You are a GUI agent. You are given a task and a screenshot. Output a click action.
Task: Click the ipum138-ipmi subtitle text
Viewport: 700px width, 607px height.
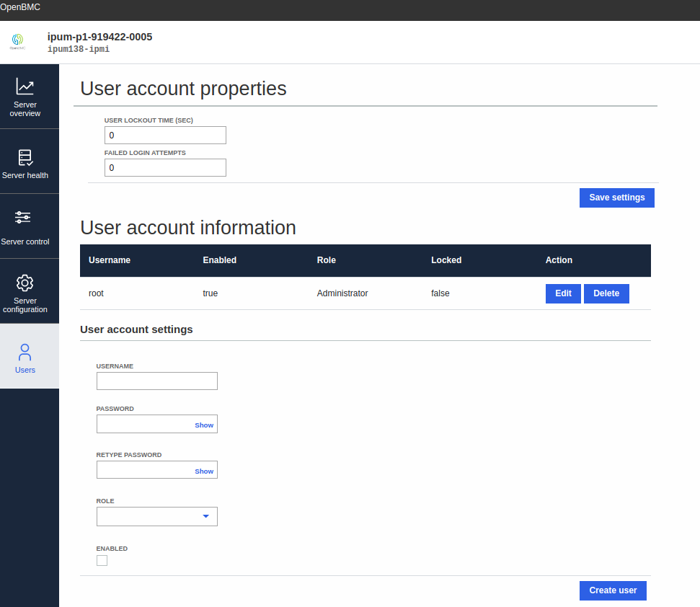(x=79, y=48)
